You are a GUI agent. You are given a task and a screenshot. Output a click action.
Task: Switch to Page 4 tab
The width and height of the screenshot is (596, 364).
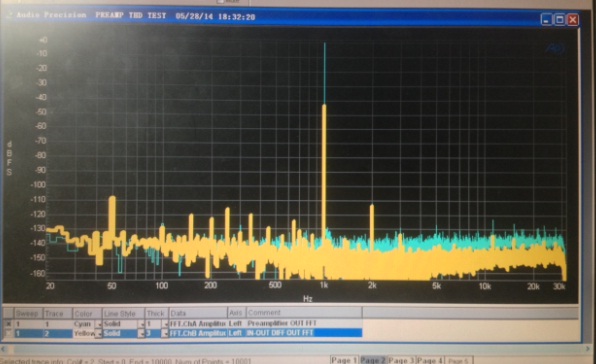[430, 360]
